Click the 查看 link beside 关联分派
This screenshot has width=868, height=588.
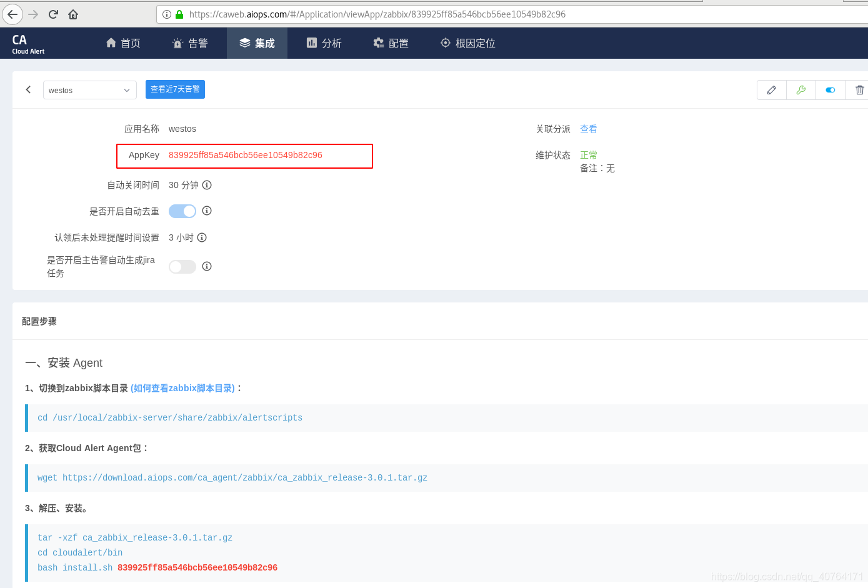point(589,129)
